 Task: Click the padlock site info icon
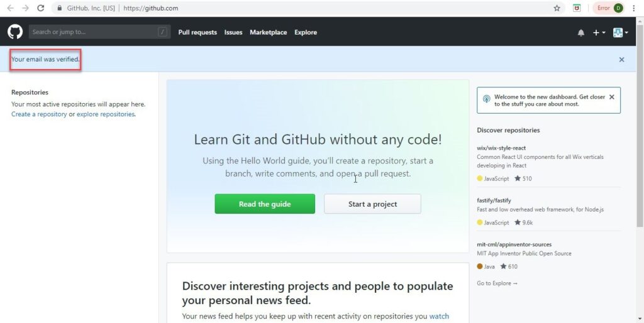pos(60,8)
